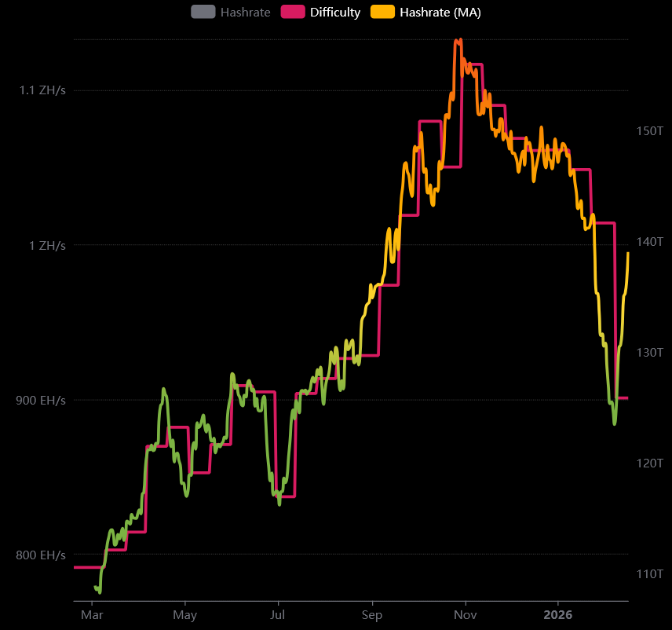
Task: Click the pink Difficulty legend swatch
Action: click(x=293, y=12)
